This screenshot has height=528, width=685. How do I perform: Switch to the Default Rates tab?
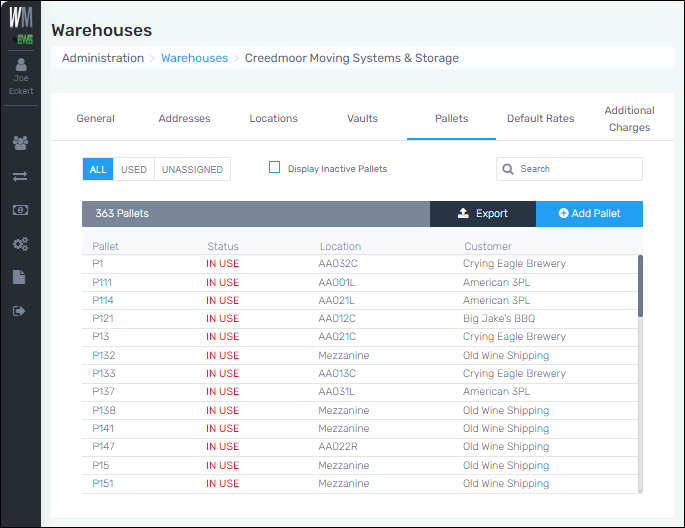coord(540,118)
